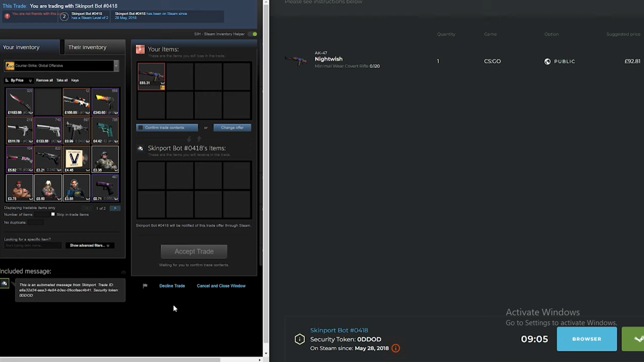Select the silenced pistol priced £133.85

[x=48, y=131]
